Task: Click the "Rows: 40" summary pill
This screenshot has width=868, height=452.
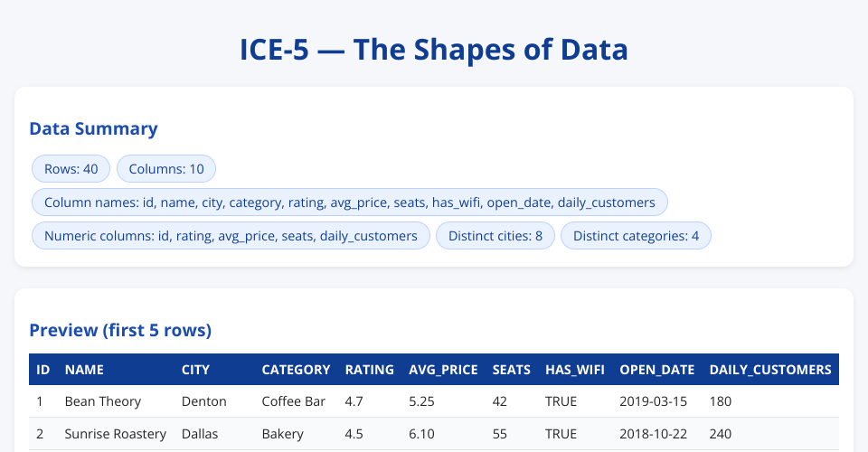Action: click(71, 169)
